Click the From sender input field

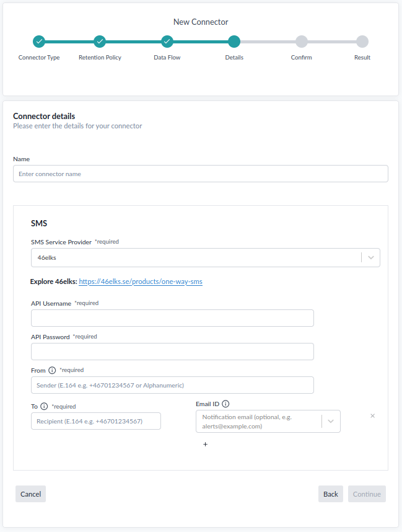point(172,385)
